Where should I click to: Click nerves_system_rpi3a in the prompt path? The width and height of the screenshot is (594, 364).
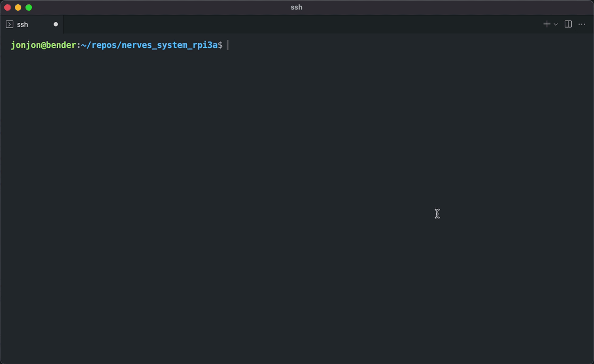pos(169,45)
